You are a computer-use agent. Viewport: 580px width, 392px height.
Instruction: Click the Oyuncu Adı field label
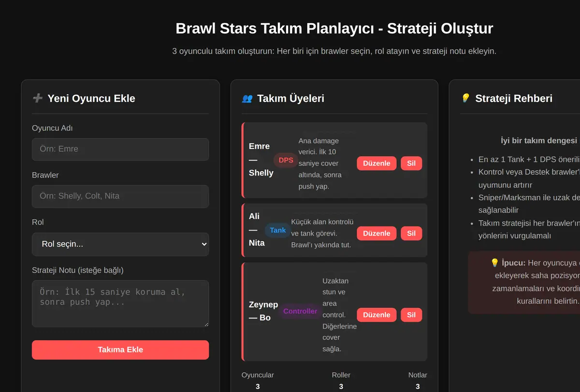point(52,128)
